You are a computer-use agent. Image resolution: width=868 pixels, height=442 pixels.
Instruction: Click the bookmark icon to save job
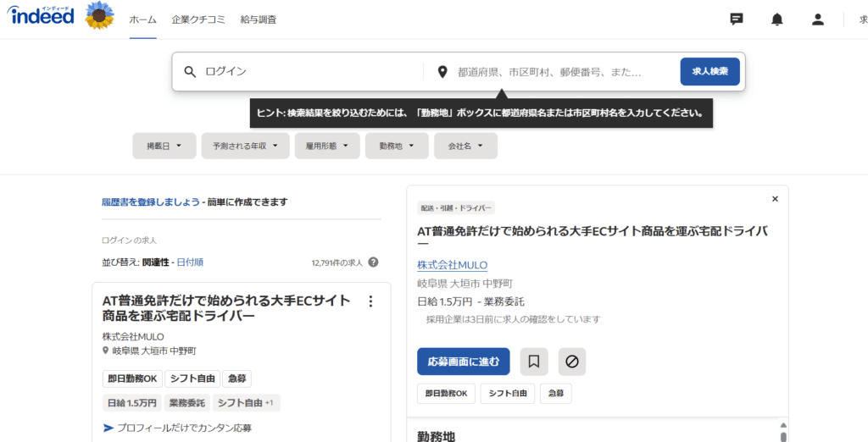pyautogui.click(x=534, y=362)
